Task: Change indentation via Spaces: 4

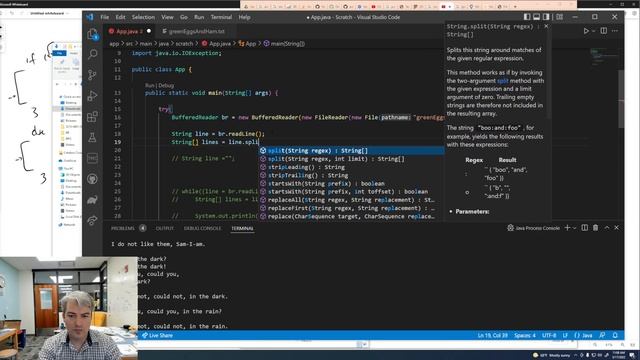Action: coord(525,335)
